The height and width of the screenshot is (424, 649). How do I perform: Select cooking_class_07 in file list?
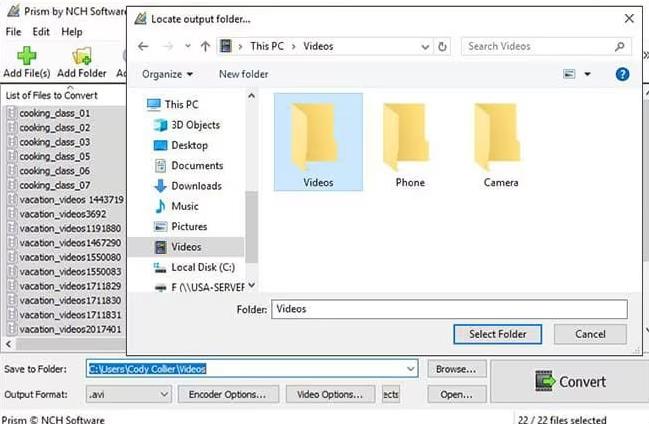[x=55, y=186]
